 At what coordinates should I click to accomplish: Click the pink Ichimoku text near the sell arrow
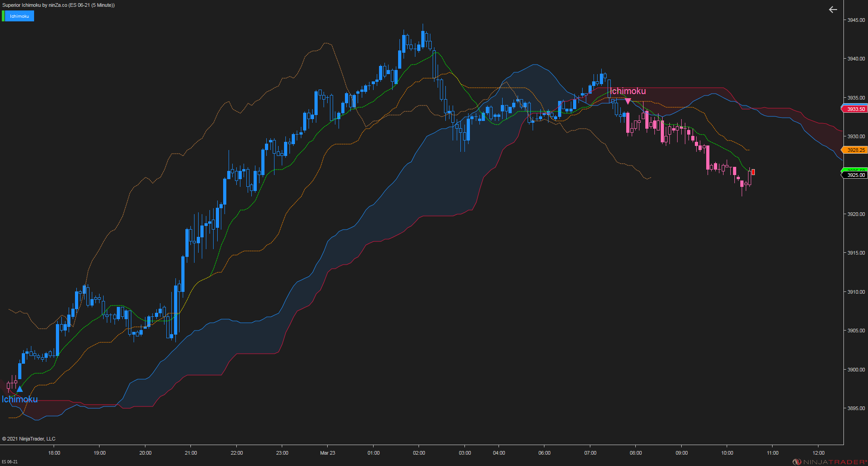628,91
